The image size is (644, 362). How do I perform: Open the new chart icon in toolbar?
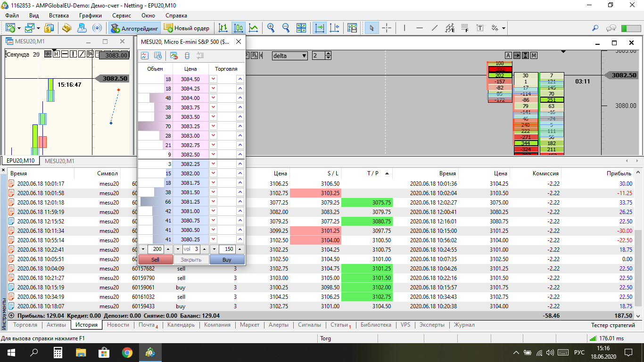coord(10,28)
